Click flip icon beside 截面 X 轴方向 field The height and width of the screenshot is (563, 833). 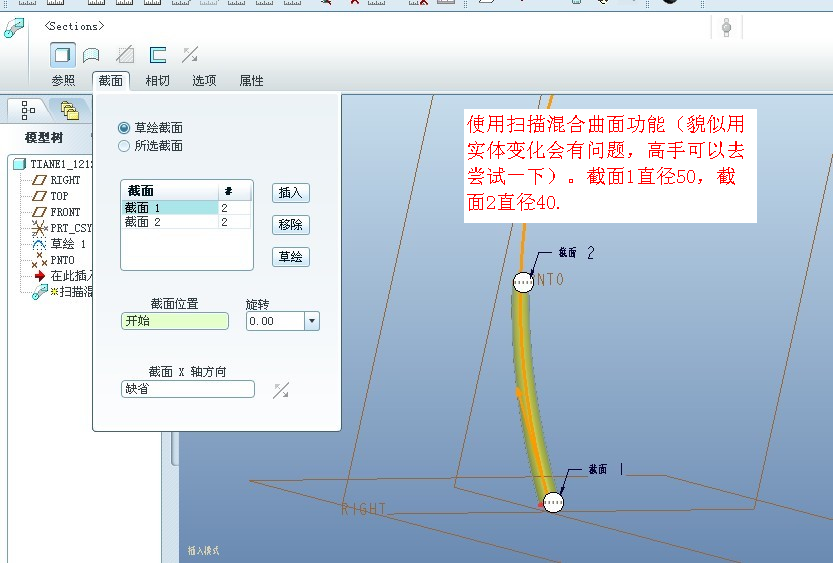(281, 390)
